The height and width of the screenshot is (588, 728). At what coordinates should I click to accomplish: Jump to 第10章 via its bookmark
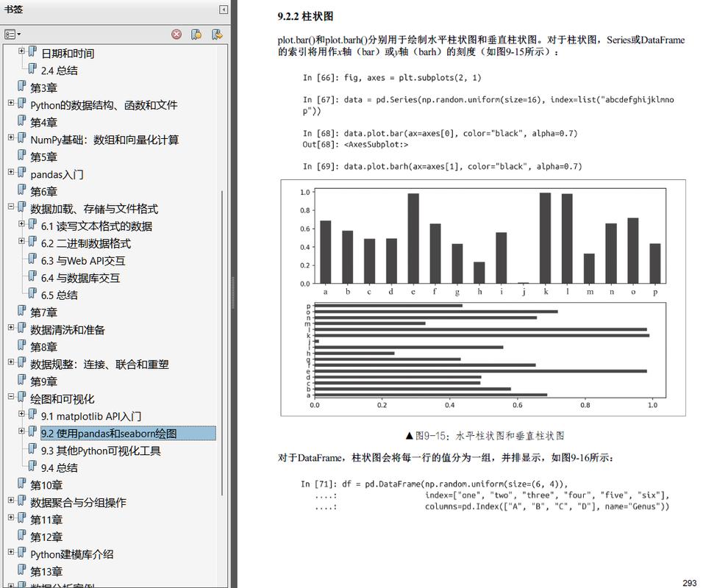tap(46, 484)
